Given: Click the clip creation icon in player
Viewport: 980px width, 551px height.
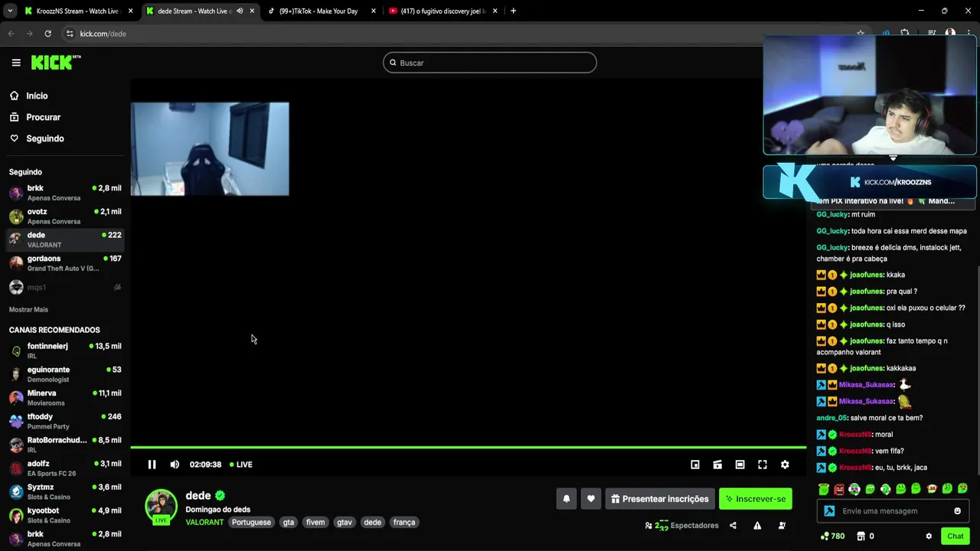Looking at the screenshot, I should [717, 465].
